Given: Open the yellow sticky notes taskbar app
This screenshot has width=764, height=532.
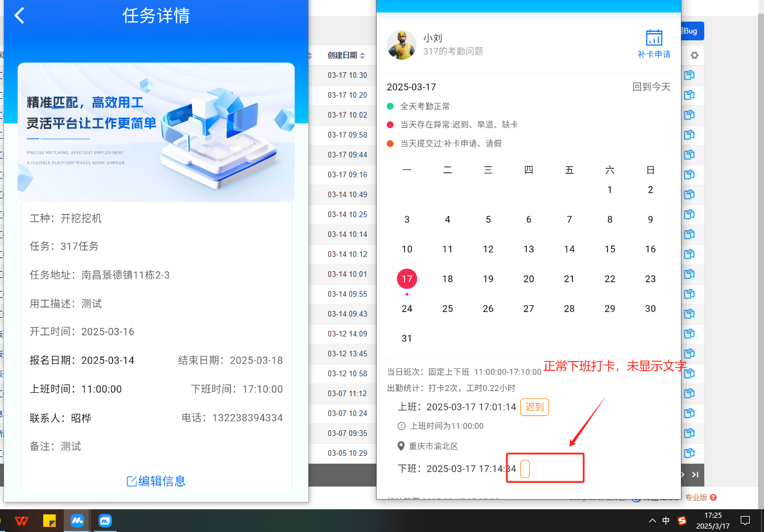Looking at the screenshot, I should (x=49, y=521).
